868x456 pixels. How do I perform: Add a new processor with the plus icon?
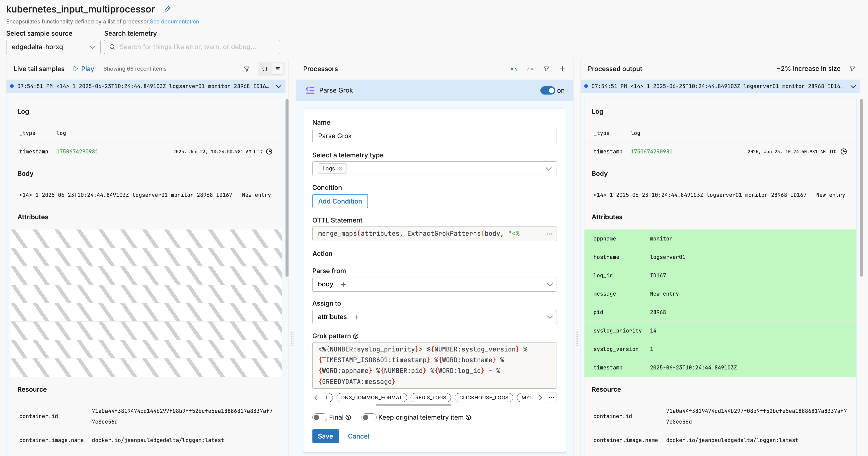click(562, 69)
